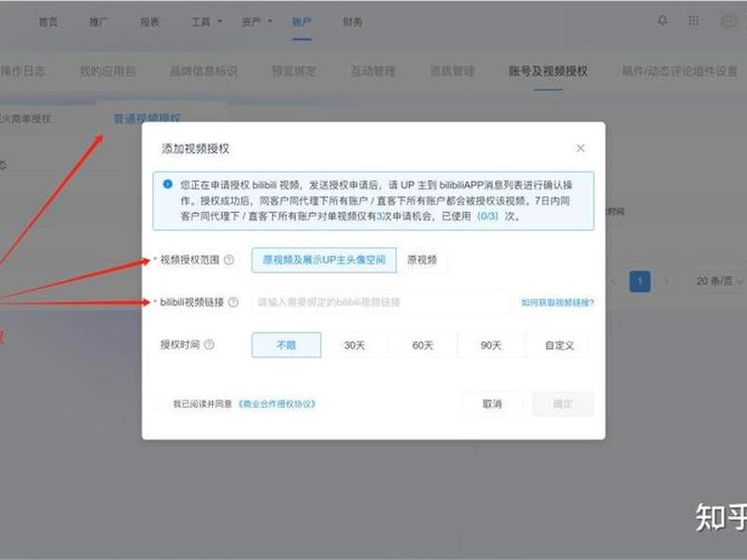Click 取消 button in dialog
747x560 pixels.
click(x=492, y=404)
